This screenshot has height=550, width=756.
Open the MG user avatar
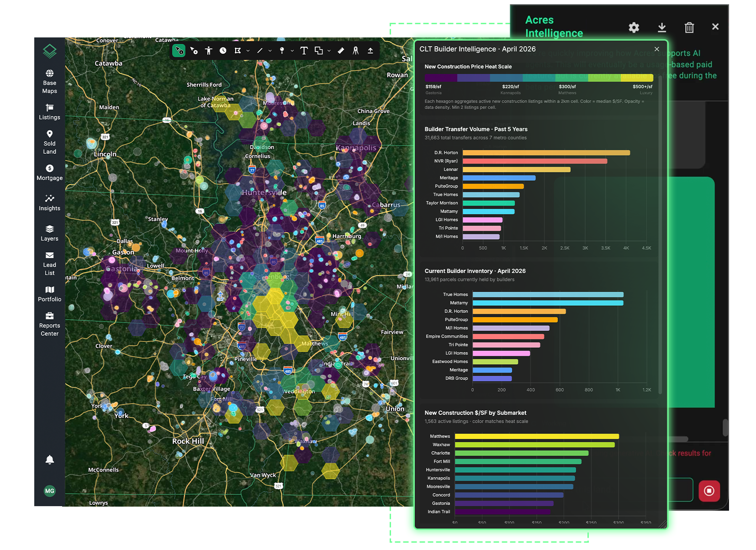click(50, 491)
